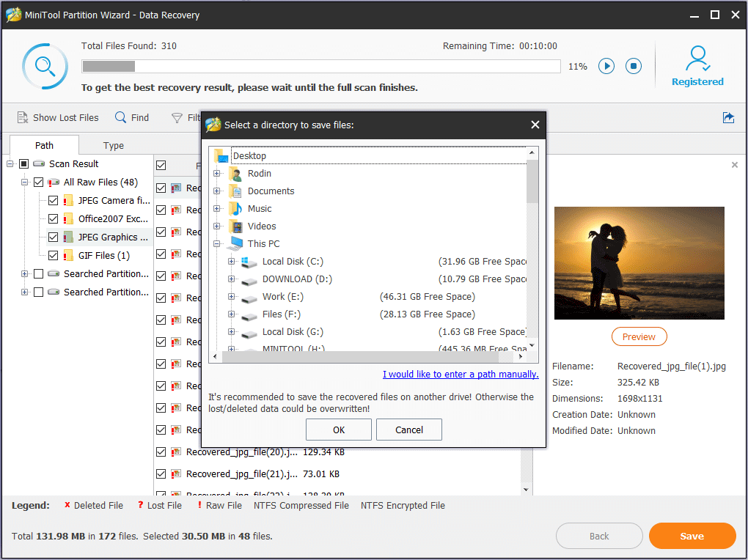748x560 pixels.
Task: Uncheck the JPEG Graphics checkbox
Action: [x=54, y=237]
